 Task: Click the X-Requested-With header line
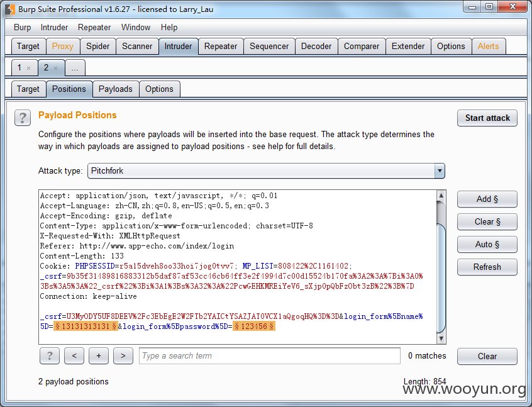(110, 236)
